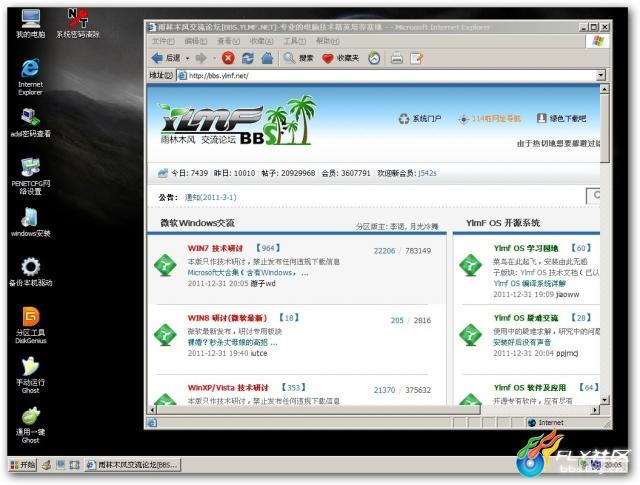The image size is (640, 485).
Task: Click the 微软Windows交流 section heading
Action: point(197,223)
